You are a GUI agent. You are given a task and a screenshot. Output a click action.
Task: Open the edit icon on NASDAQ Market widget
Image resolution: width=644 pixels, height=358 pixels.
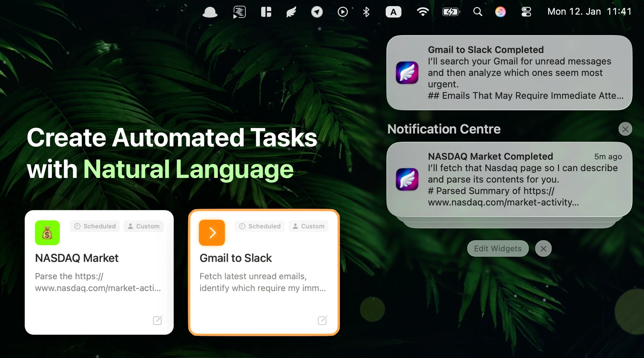pos(157,320)
